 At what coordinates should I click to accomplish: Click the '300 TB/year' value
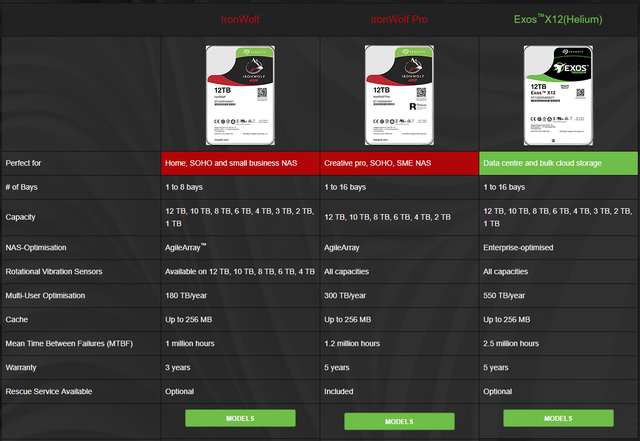click(345, 296)
